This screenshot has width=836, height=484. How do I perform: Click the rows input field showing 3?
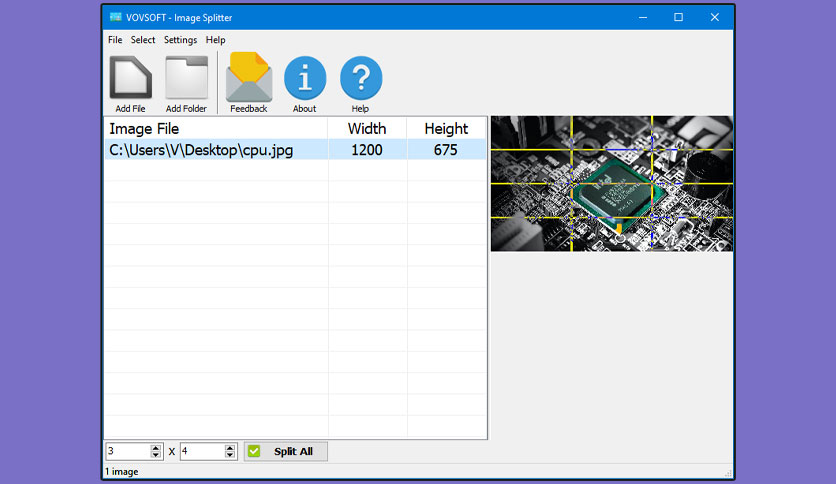128,451
